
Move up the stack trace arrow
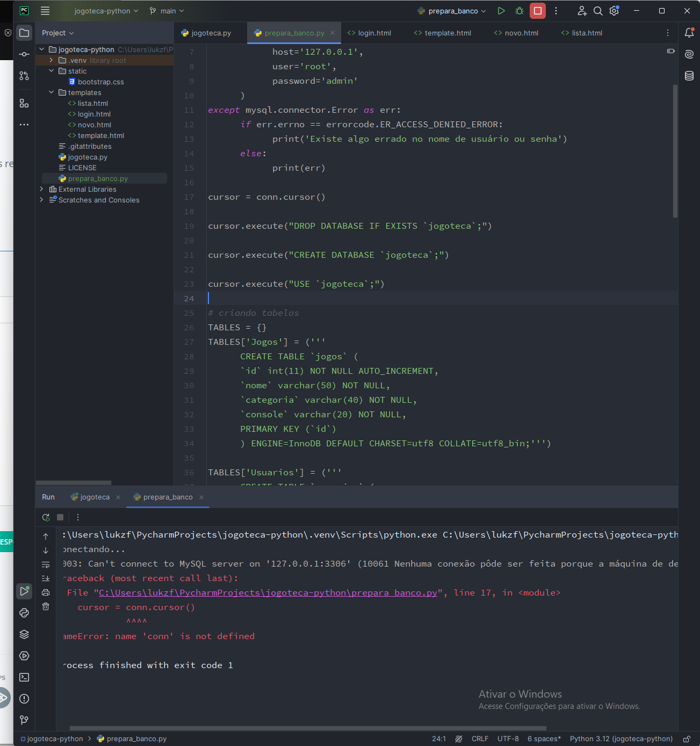click(46, 536)
